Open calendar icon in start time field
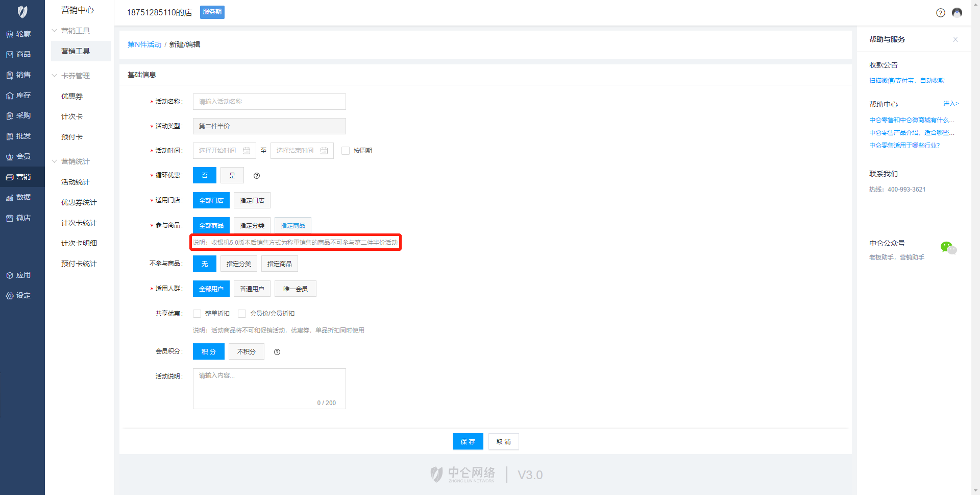The width and height of the screenshot is (980, 495). tap(247, 151)
